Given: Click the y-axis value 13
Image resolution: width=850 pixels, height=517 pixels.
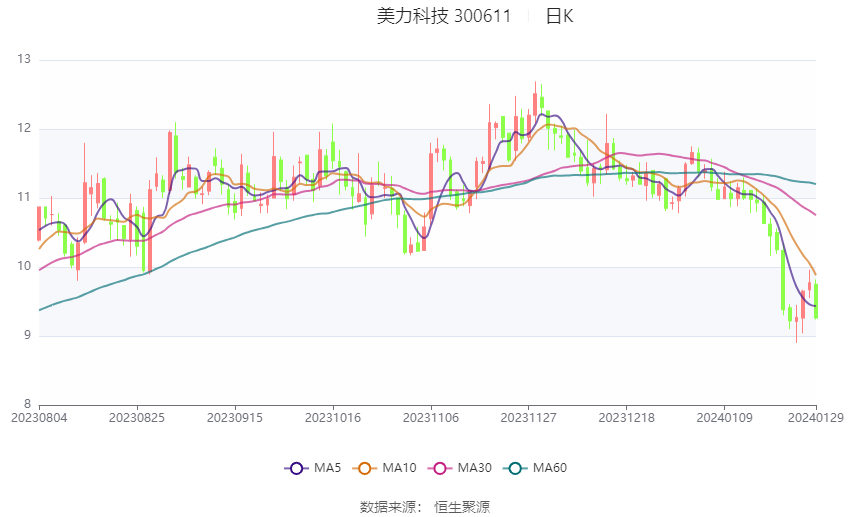Looking at the screenshot, I should tap(24, 59).
